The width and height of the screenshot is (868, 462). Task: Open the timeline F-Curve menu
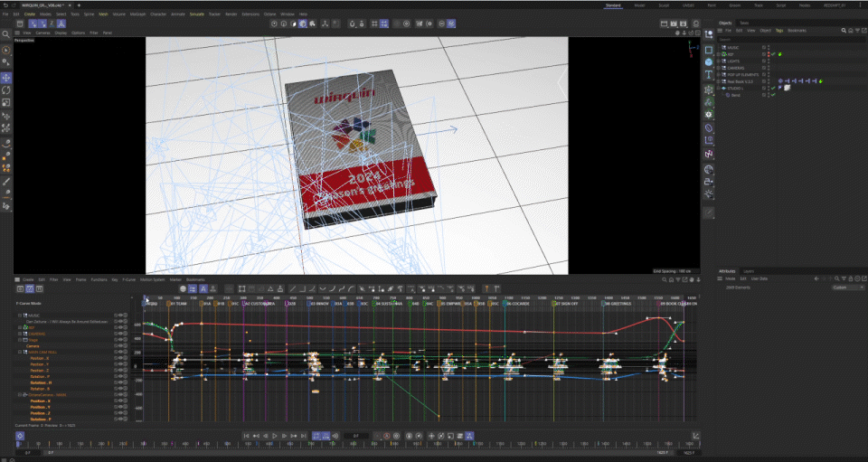(x=128, y=280)
